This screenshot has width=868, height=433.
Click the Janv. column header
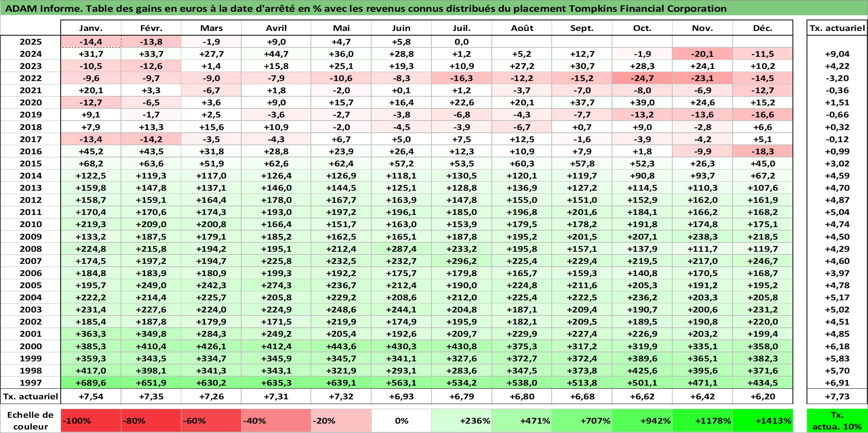[x=91, y=28]
